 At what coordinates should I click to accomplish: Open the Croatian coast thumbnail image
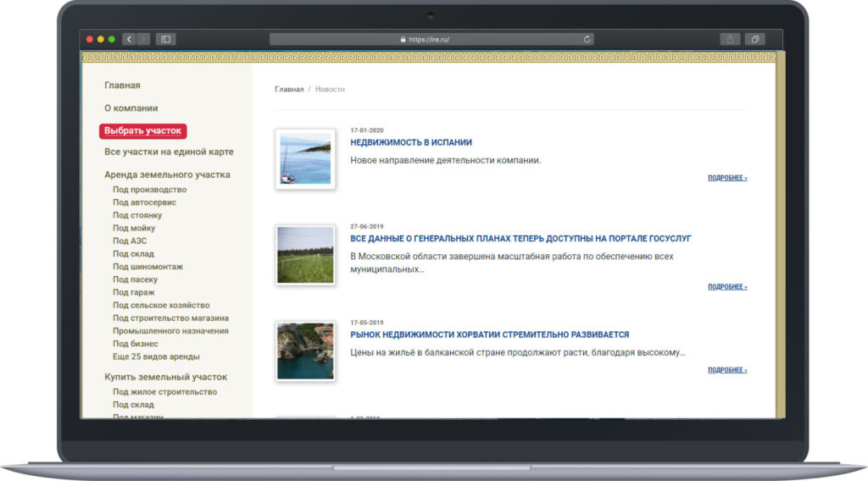(305, 351)
